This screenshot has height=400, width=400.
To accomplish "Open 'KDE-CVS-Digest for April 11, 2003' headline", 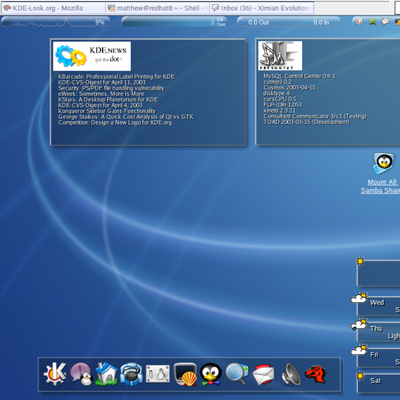I will coord(102,82).
